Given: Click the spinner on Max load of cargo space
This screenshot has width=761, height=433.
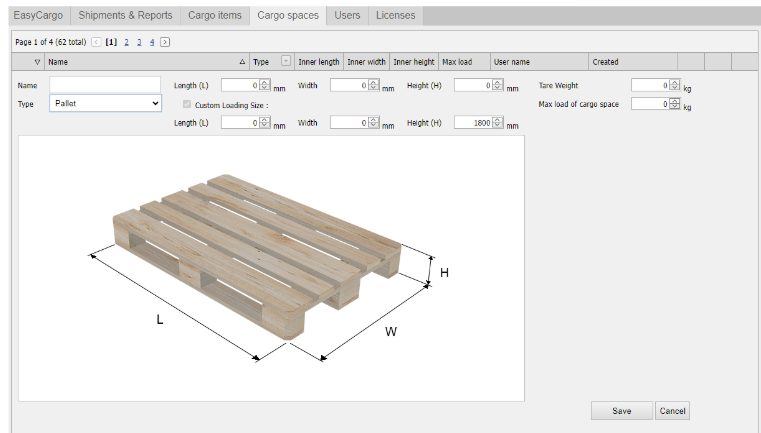Looking at the screenshot, I should (675, 103).
